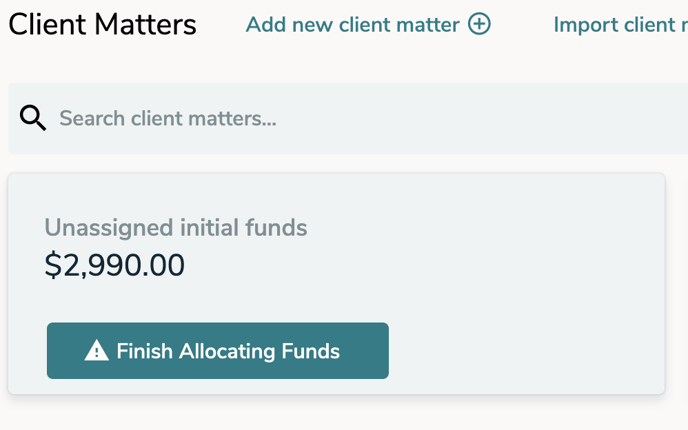This screenshot has width=688, height=430.
Task: Click the dollar amount under Unassigned funds
Action: pyautogui.click(x=114, y=265)
